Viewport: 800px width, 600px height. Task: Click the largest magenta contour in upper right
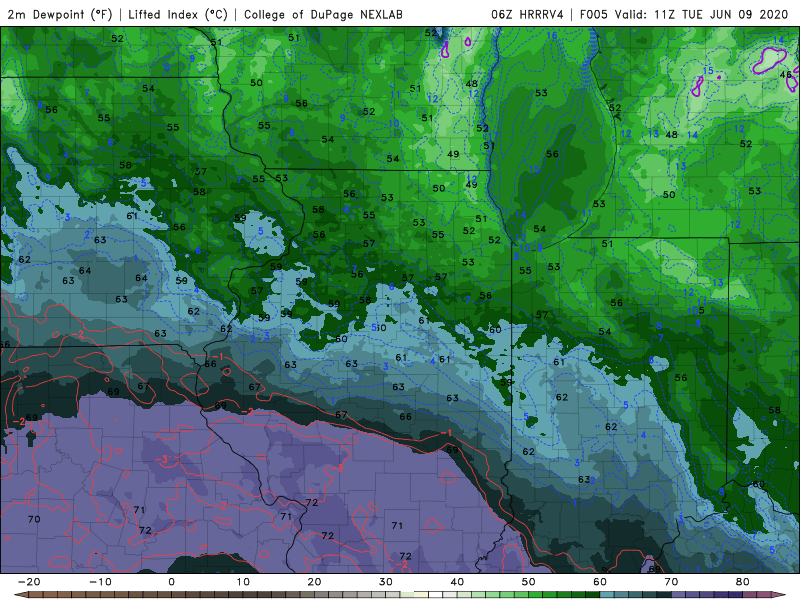769,60
